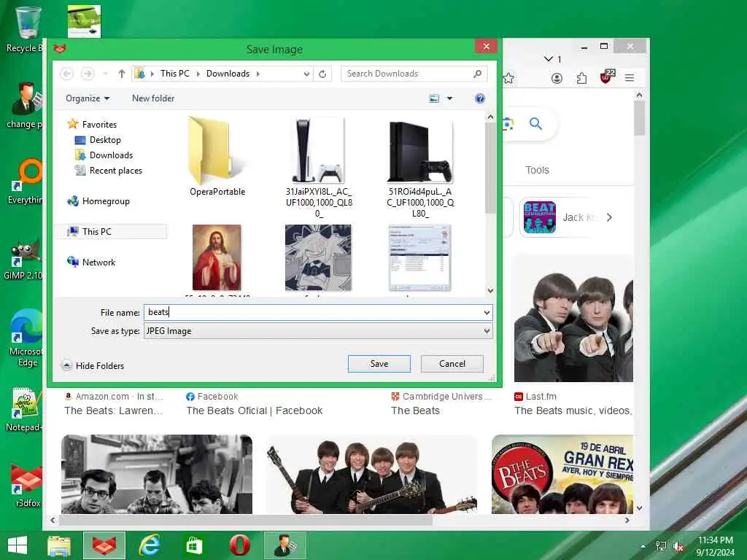Open Opera from the taskbar

(x=239, y=545)
